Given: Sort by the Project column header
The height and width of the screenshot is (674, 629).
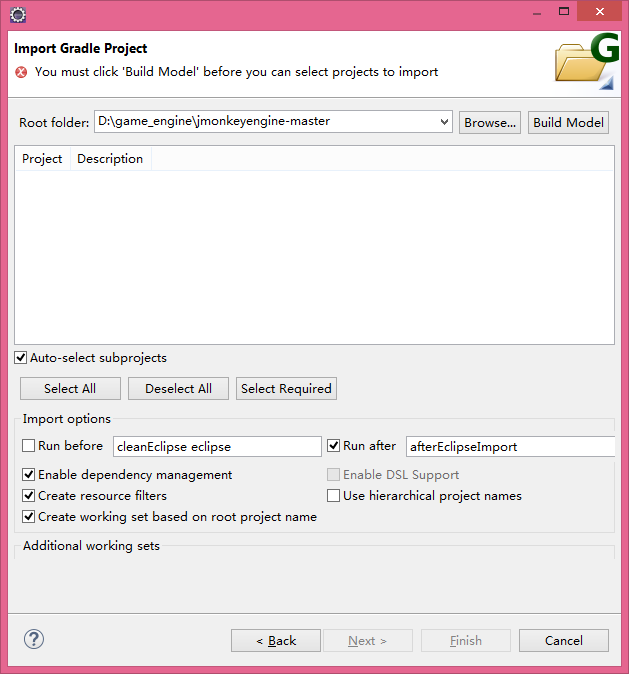Looking at the screenshot, I should pos(42,159).
